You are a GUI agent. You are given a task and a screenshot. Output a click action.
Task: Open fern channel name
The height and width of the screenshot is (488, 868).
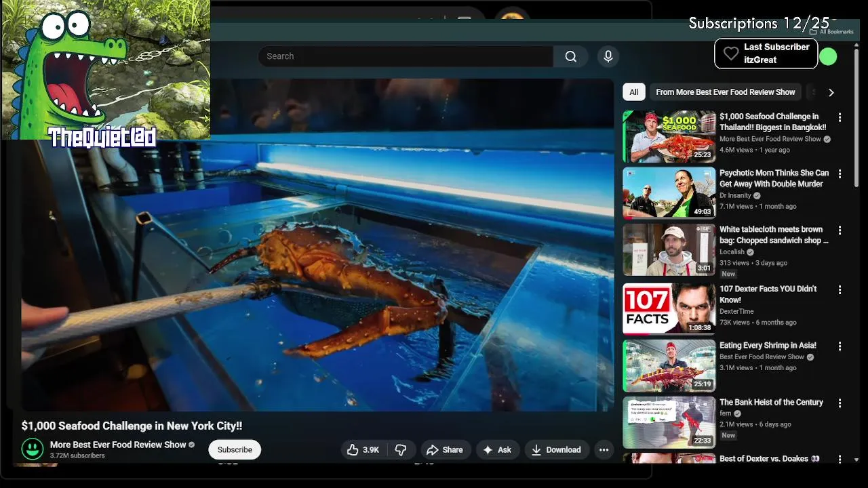point(726,413)
